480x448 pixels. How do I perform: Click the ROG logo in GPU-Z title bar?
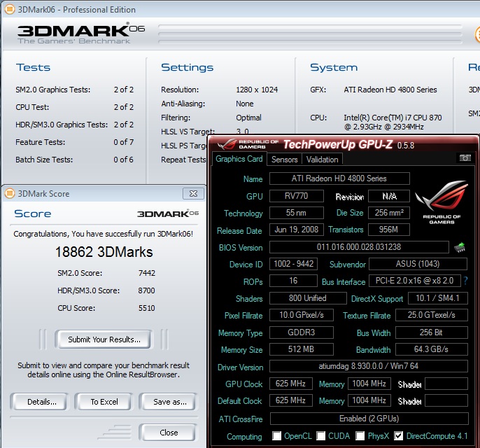point(227,144)
